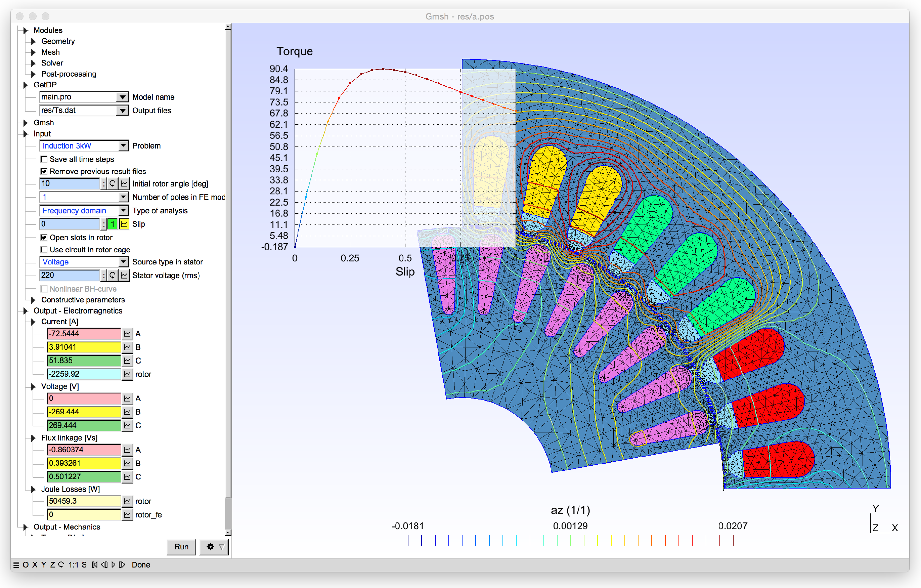Viewport: 921px width, 588px height.
Task: Enable Use circuit in rotor cage
Action: tap(44, 249)
